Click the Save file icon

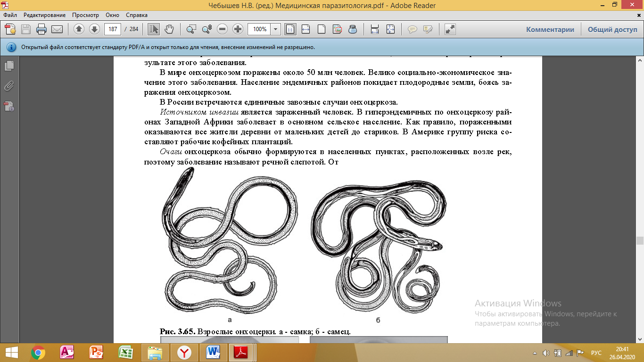(x=25, y=29)
